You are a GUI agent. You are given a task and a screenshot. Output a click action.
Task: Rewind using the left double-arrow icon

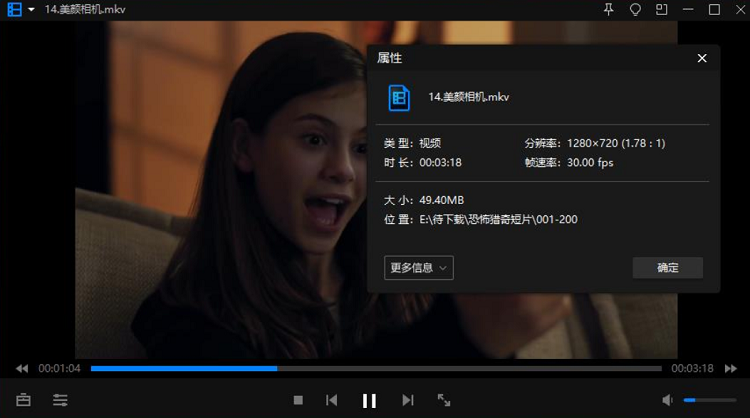coord(22,369)
